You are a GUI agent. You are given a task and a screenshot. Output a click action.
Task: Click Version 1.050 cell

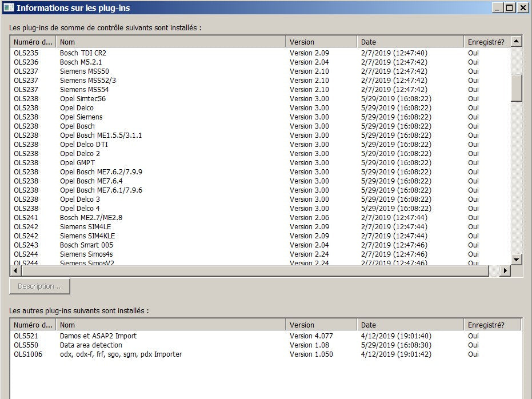[x=311, y=354]
